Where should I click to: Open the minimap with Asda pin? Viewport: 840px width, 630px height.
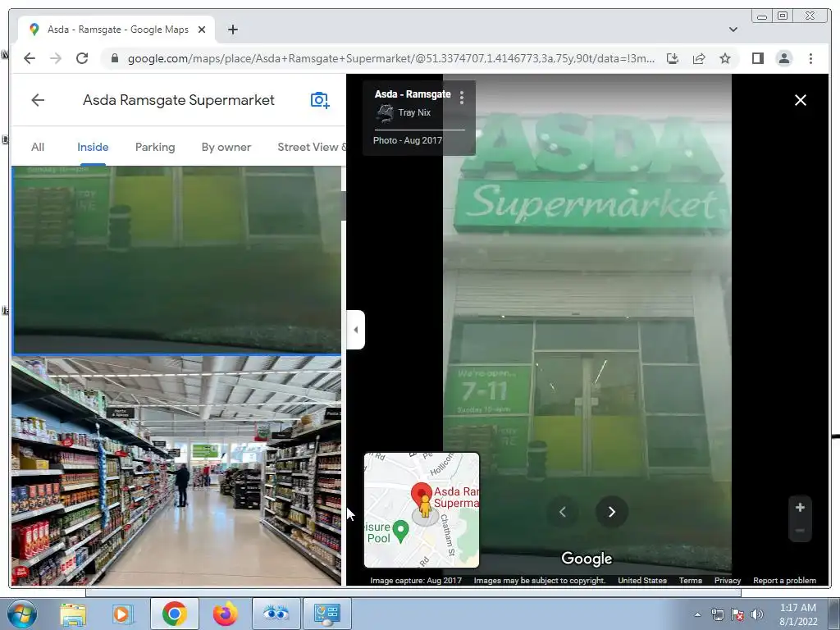(x=422, y=510)
